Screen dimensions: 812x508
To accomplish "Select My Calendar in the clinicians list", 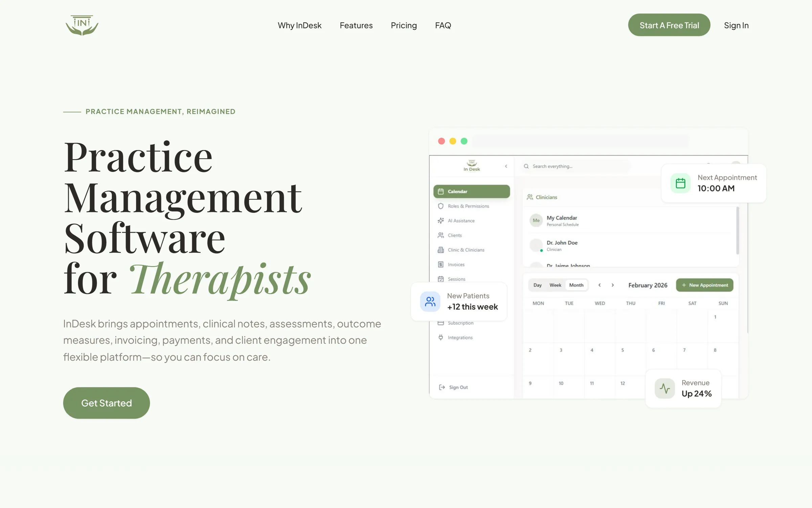I will point(630,220).
